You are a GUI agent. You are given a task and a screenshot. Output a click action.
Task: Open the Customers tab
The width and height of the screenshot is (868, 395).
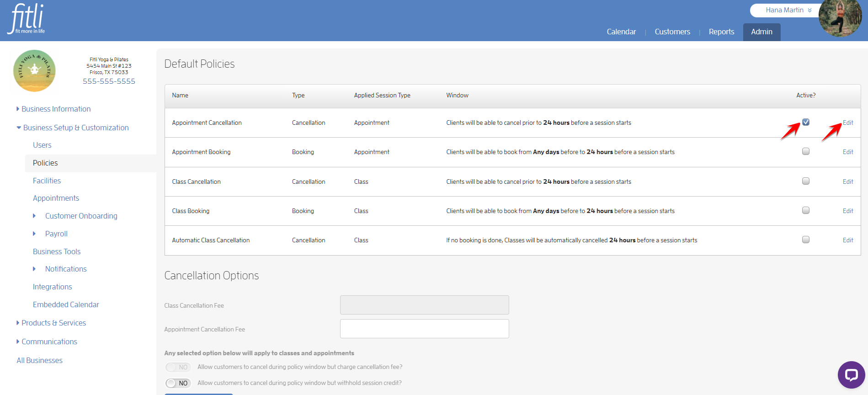pyautogui.click(x=672, y=32)
